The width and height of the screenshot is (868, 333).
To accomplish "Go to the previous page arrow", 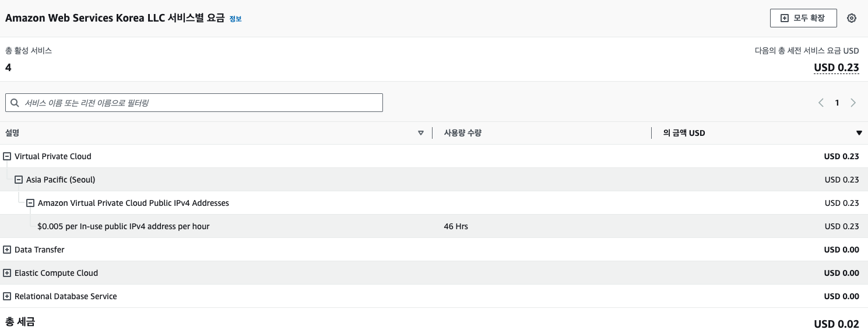I will click(821, 103).
